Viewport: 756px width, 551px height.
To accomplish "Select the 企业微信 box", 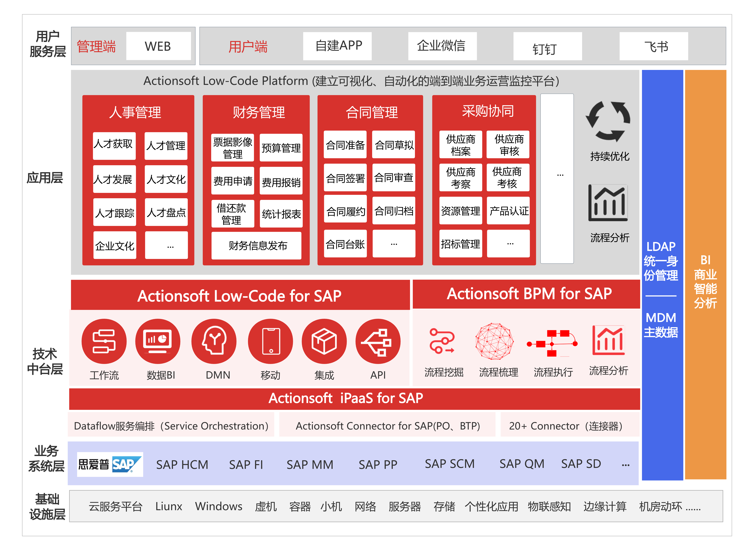I will point(442,46).
